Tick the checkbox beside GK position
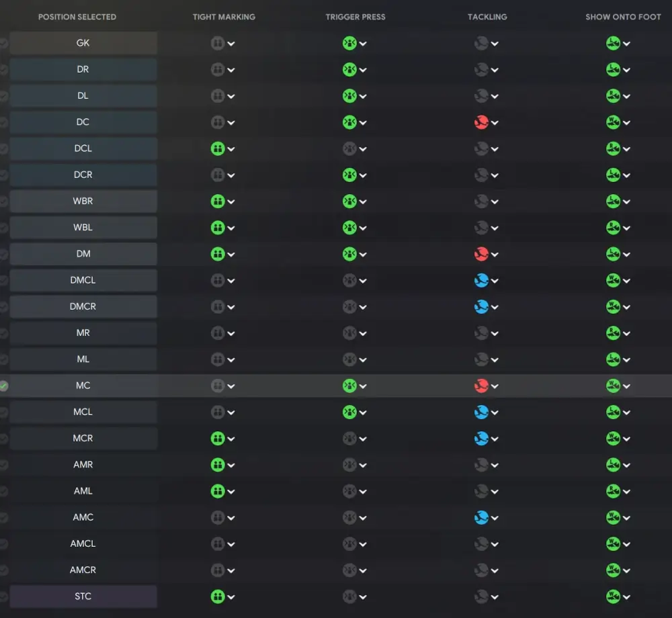The width and height of the screenshot is (672, 618). [x=3, y=43]
